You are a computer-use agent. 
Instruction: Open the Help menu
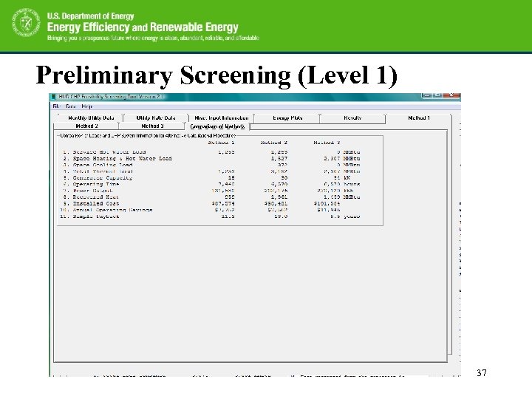(x=87, y=106)
